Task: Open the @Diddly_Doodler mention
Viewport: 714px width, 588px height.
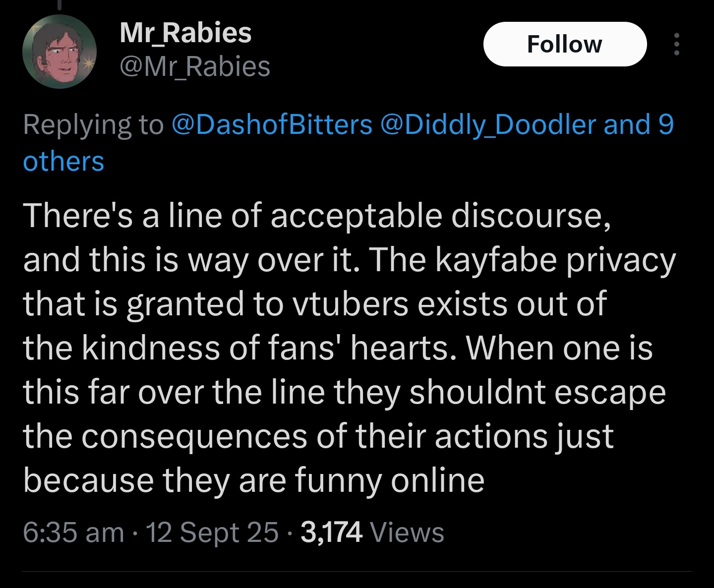Action: point(488,124)
